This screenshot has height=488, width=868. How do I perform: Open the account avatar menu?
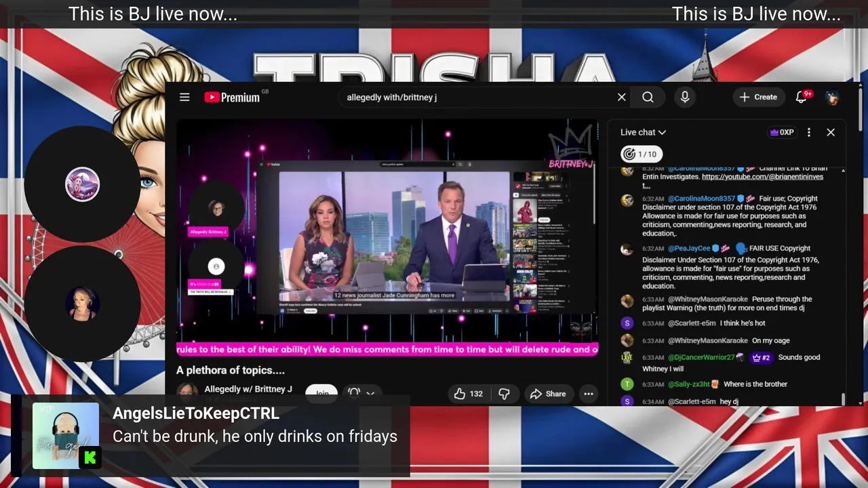click(833, 97)
